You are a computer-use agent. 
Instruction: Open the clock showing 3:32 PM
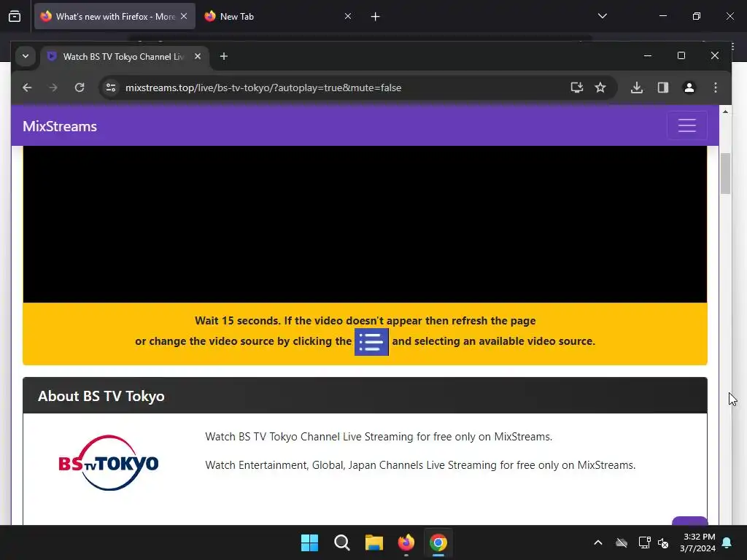point(697,542)
